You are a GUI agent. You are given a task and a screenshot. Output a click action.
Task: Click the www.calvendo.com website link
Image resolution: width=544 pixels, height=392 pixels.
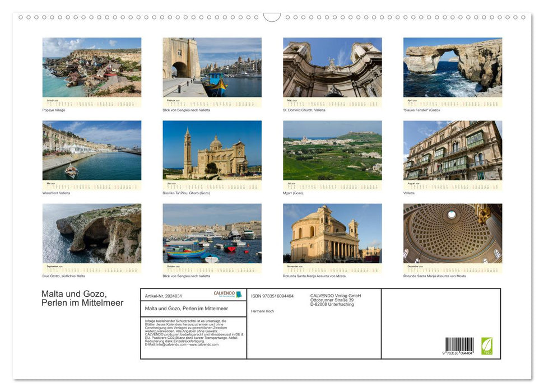203,346
